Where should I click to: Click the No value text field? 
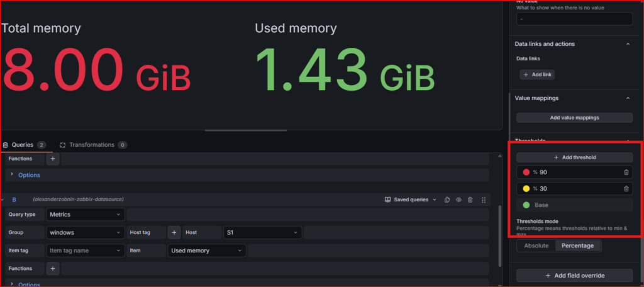click(x=574, y=19)
